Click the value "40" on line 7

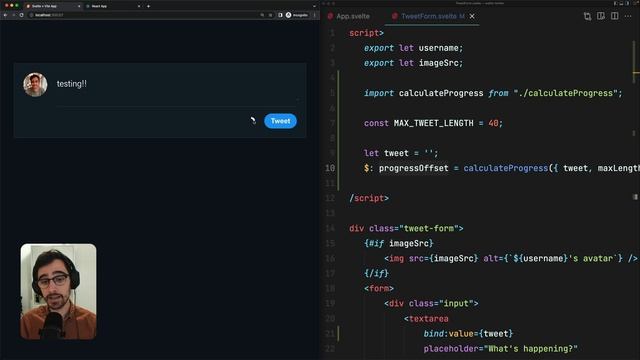point(493,123)
